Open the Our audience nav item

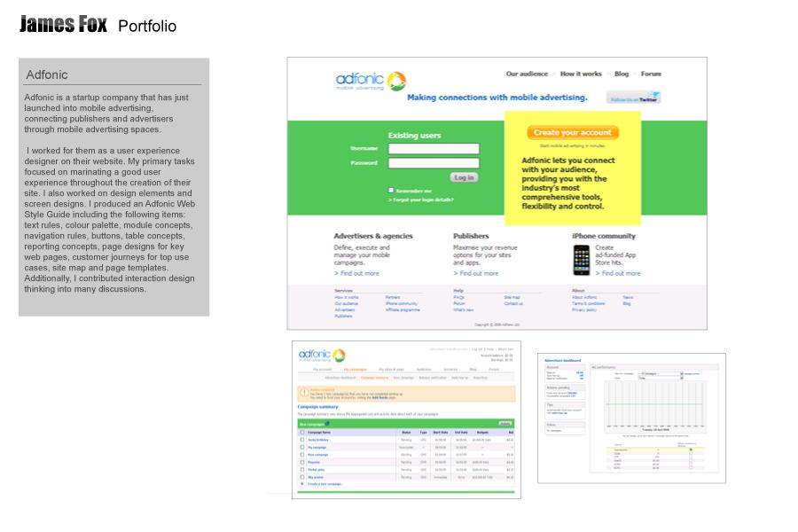527,74
